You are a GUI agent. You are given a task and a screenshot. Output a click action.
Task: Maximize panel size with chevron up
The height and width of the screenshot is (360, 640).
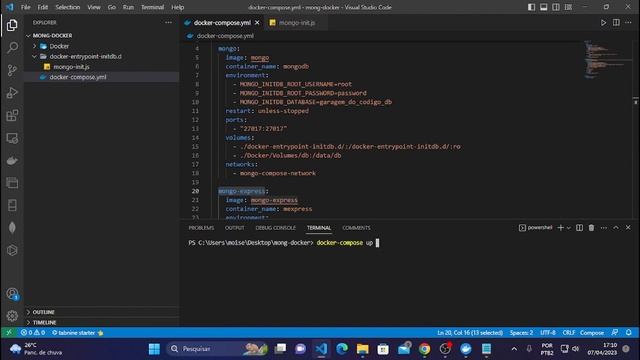(616, 228)
